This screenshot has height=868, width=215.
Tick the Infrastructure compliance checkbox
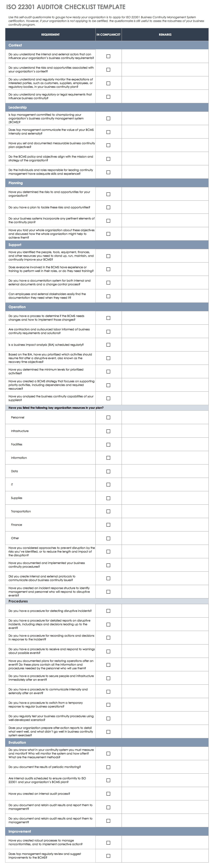point(108,431)
